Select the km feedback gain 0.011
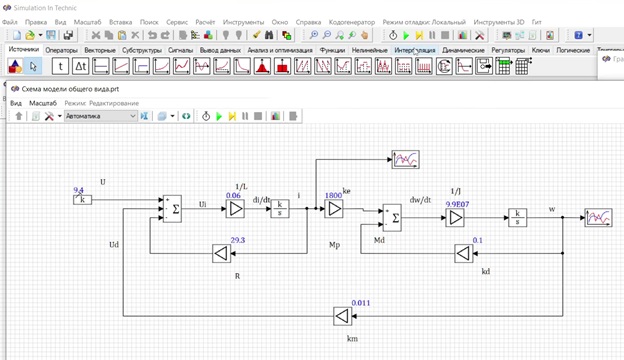Image resolution: width=624 pixels, height=360 pixels. [342, 316]
